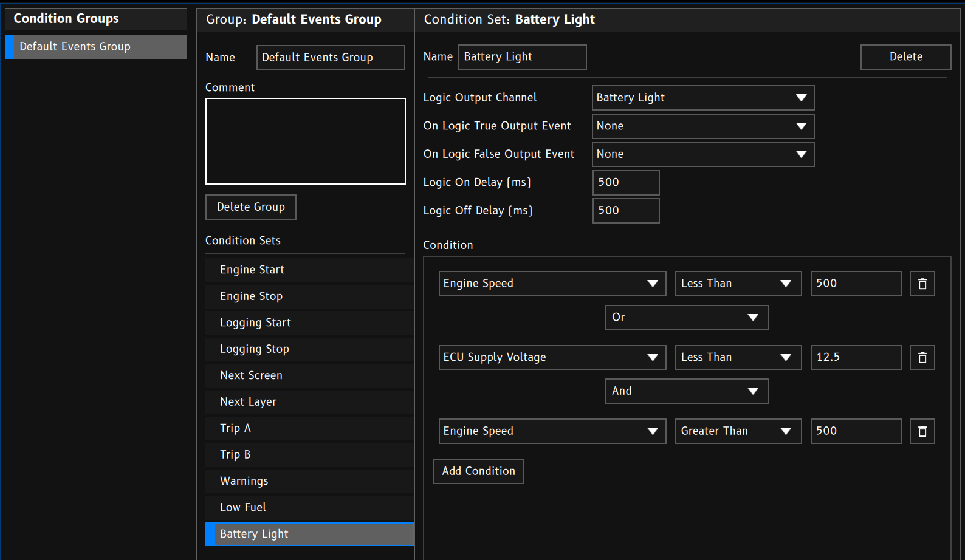Screen dimensions: 965x560
Task: Open first Engine Speed channel dropdown with Less Than
Action: 552,284
